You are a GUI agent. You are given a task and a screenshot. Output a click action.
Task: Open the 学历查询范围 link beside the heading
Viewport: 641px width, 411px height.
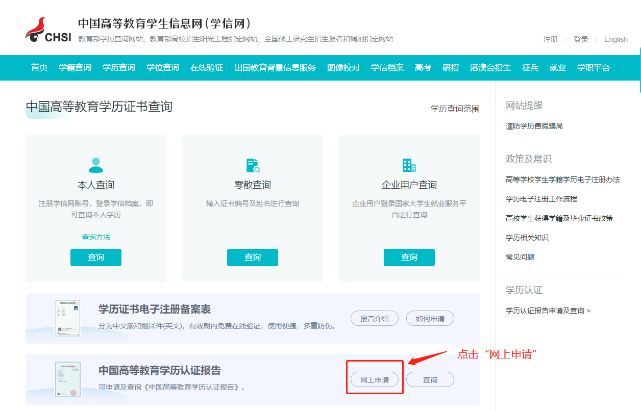pyautogui.click(x=454, y=108)
